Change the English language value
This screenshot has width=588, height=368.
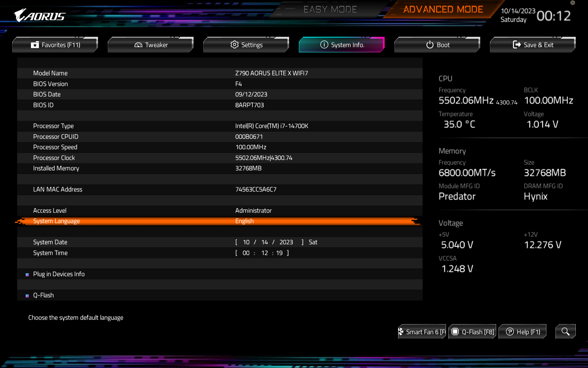point(244,221)
